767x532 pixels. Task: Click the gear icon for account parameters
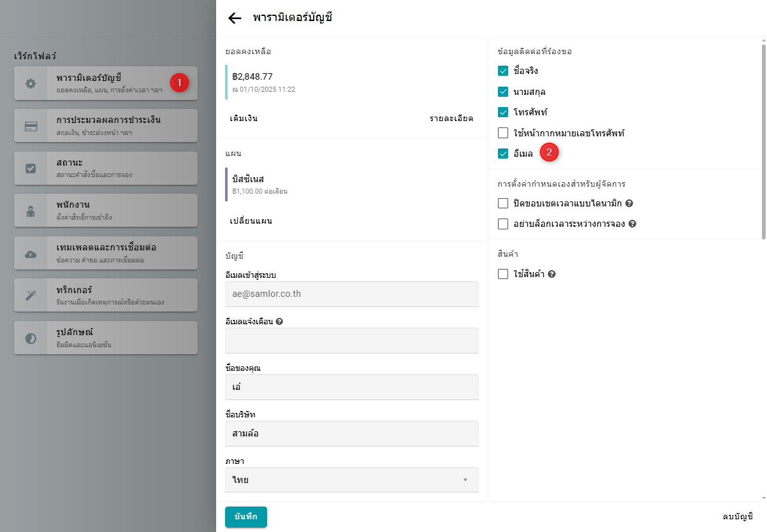tap(31, 83)
